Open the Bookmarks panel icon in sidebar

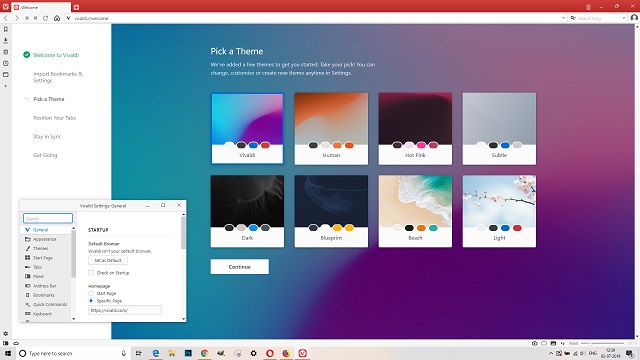pos(6,29)
